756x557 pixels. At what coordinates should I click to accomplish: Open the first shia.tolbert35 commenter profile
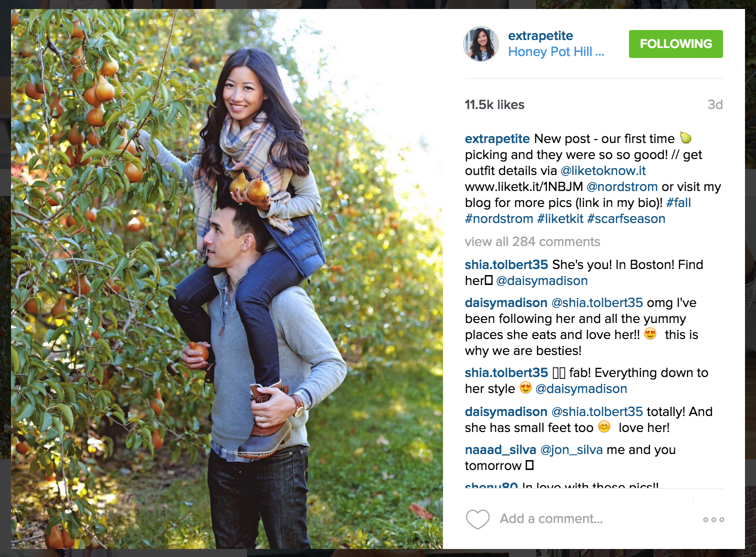pyautogui.click(x=506, y=265)
